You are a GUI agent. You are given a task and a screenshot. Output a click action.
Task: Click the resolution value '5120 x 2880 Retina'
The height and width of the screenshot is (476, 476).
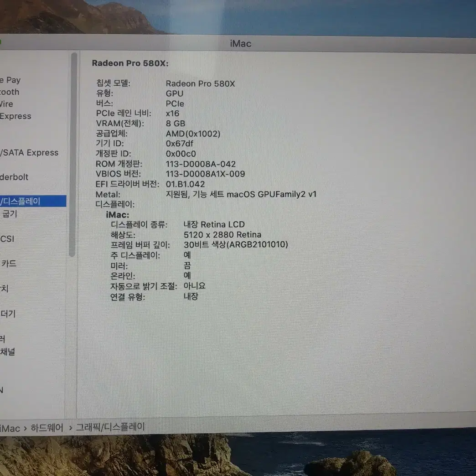[222, 235]
